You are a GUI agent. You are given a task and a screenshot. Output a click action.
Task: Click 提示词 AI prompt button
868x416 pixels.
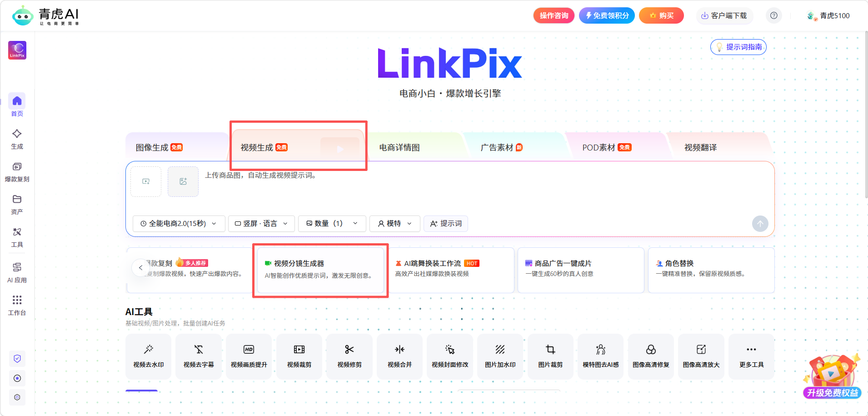coord(446,224)
